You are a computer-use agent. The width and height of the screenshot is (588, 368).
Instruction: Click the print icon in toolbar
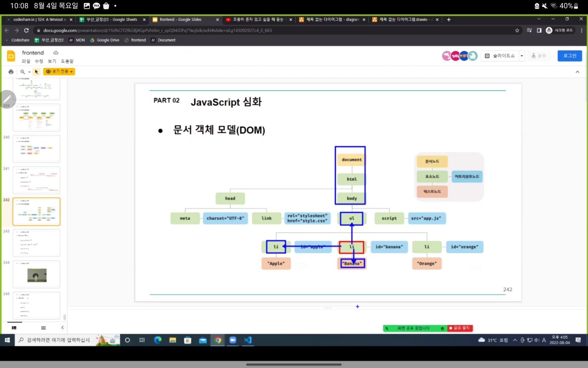pos(11,72)
